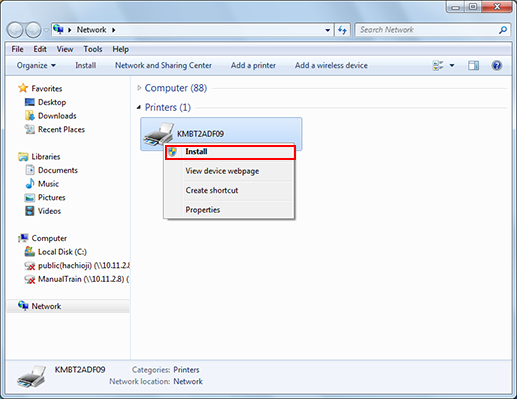Click the blue Help question mark icon

coord(497,65)
